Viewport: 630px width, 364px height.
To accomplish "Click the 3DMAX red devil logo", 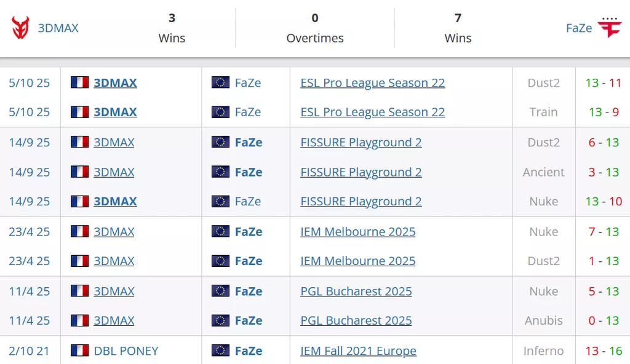I will [x=20, y=28].
